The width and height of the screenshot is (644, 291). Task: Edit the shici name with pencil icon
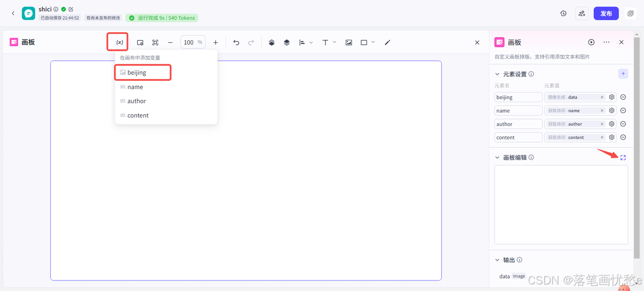[x=71, y=9]
